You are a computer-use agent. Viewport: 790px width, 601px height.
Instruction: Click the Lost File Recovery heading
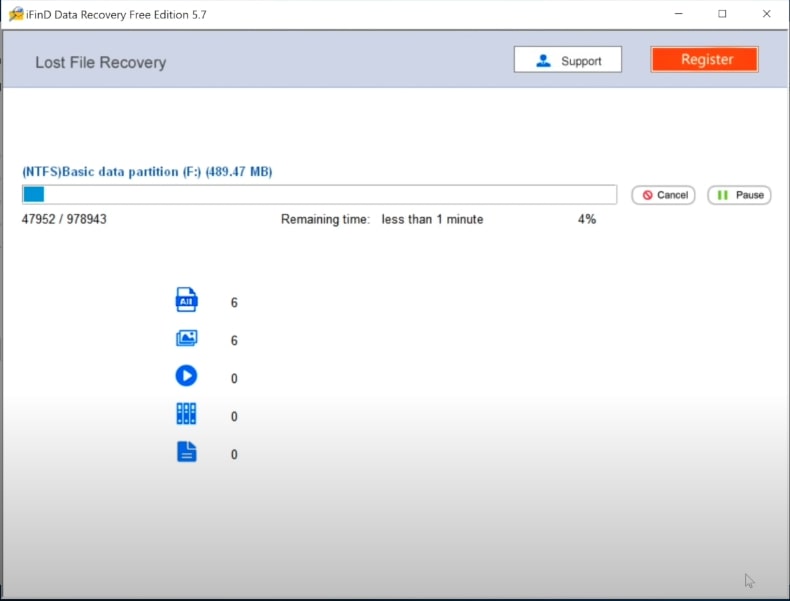pyautogui.click(x=100, y=62)
